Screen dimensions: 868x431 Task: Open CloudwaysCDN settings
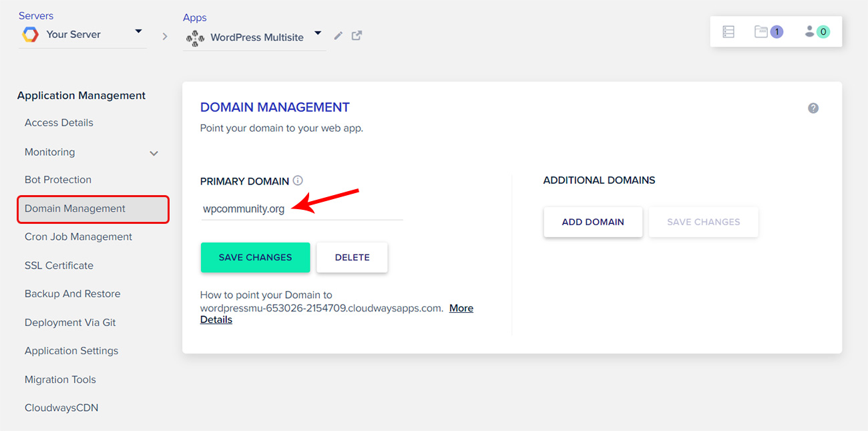point(61,408)
